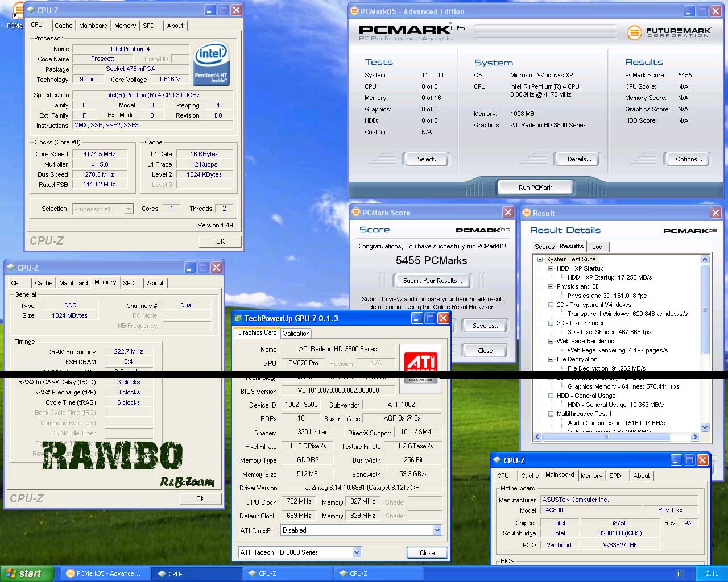Collapse the System Test Suite node
The image size is (728, 582).
click(x=540, y=259)
